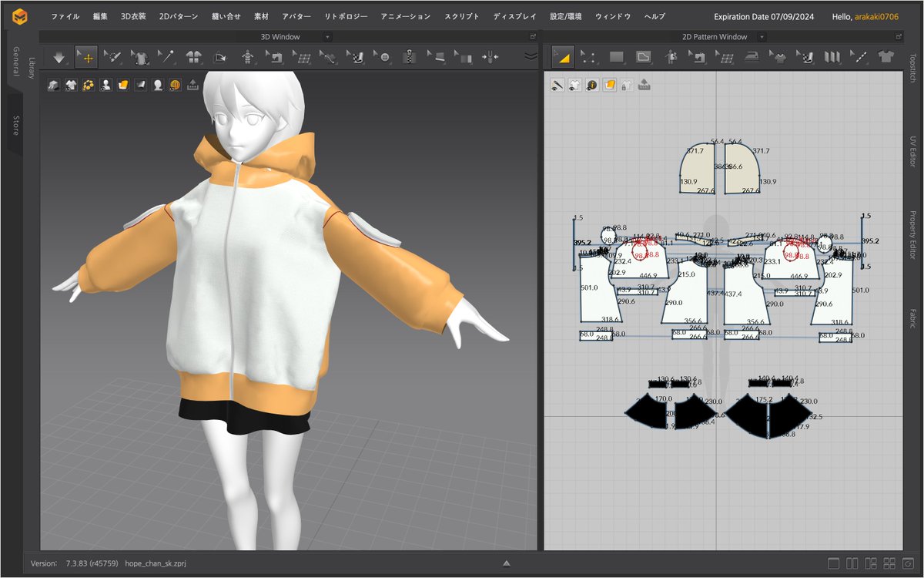The width and height of the screenshot is (924, 578).
Task: Open the ヘルプ menu
Action: (x=654, y=16)
